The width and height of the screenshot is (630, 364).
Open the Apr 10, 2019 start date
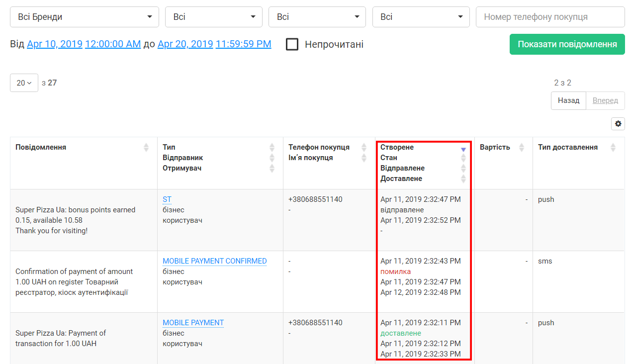(x=55, y=44)
